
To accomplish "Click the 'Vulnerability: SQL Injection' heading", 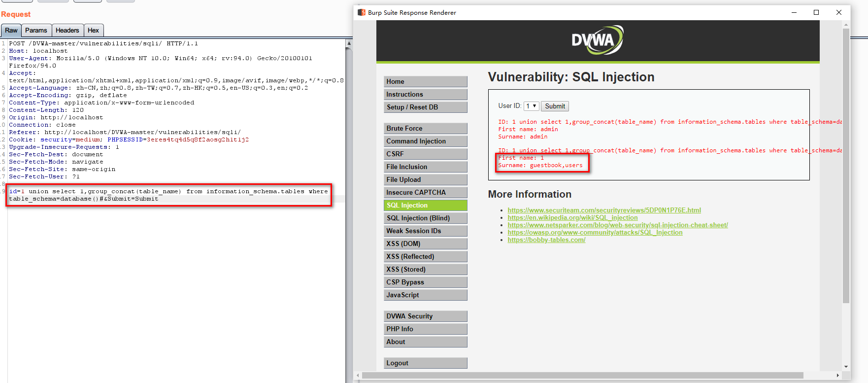I will click(x=571, y=77).
